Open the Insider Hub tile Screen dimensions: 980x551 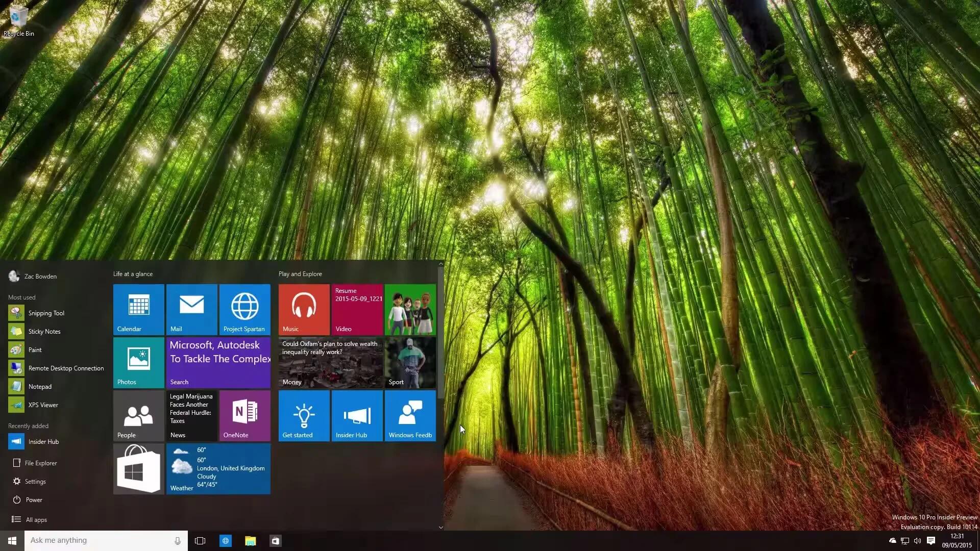[357, 416]
